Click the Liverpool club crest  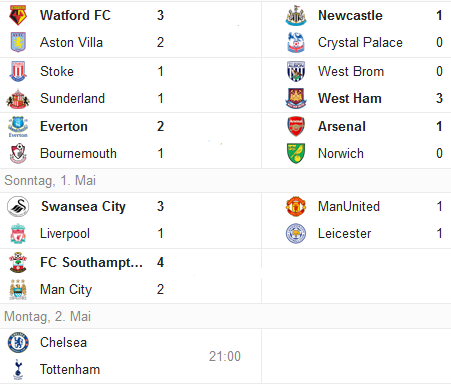pos(18,233)
